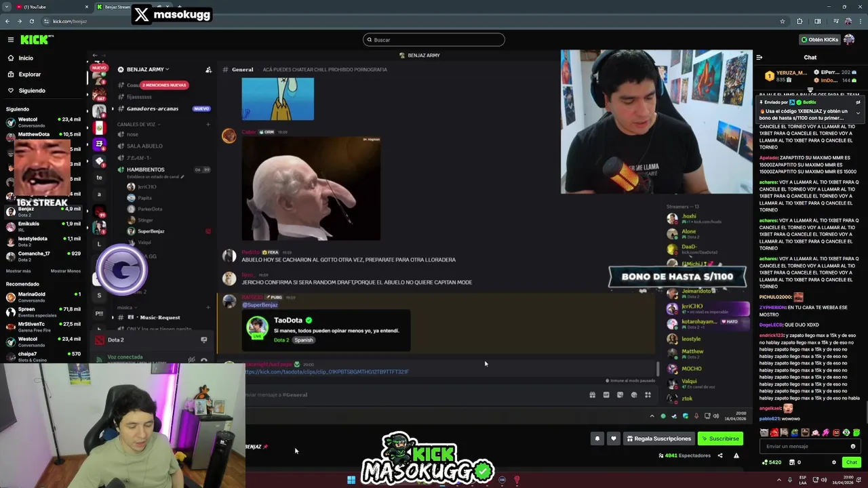Click user SuperBenjaz in the voice channel
Image resolution: width=868 pixels, height=488 pixels.
tap(151, 231)
